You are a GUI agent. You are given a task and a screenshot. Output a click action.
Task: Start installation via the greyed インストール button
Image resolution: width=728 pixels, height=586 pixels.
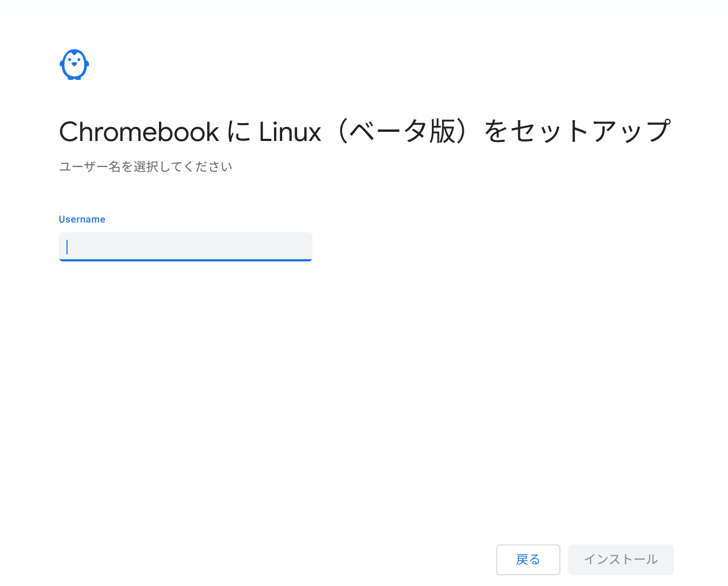(x=621, y=560)
